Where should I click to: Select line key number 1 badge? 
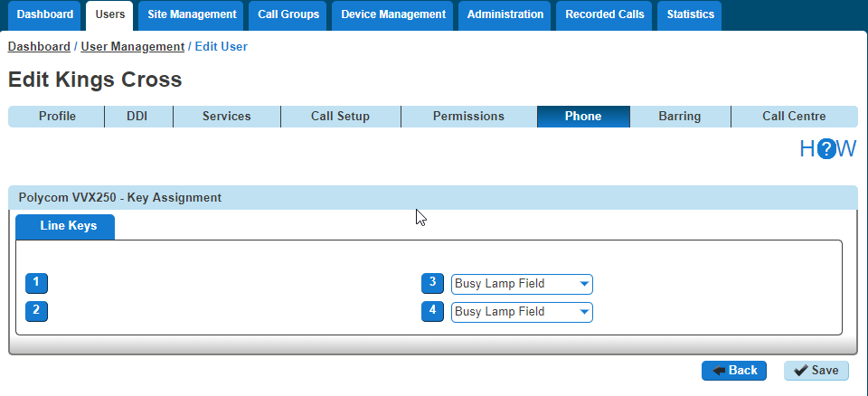click(36, 283)
